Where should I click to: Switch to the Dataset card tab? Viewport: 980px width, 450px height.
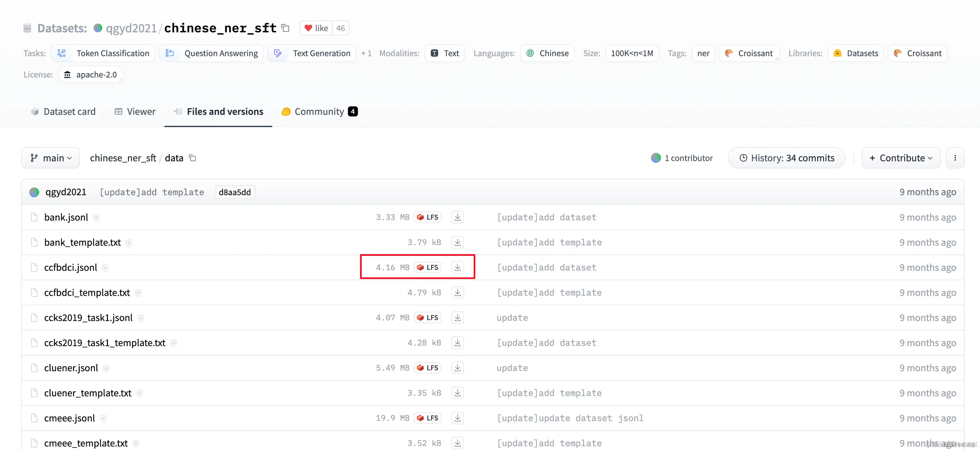pyautogui.click(x=63, y=112)
